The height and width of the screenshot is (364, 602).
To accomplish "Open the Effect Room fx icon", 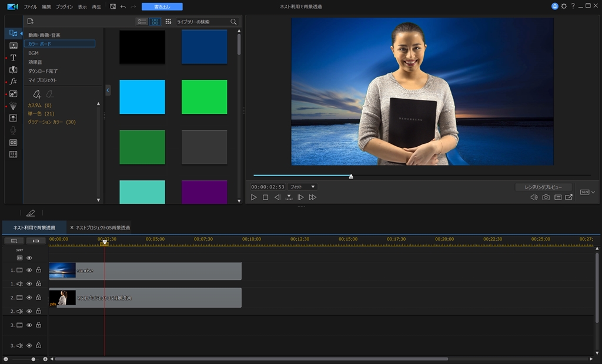I will [x=13, y=82].
